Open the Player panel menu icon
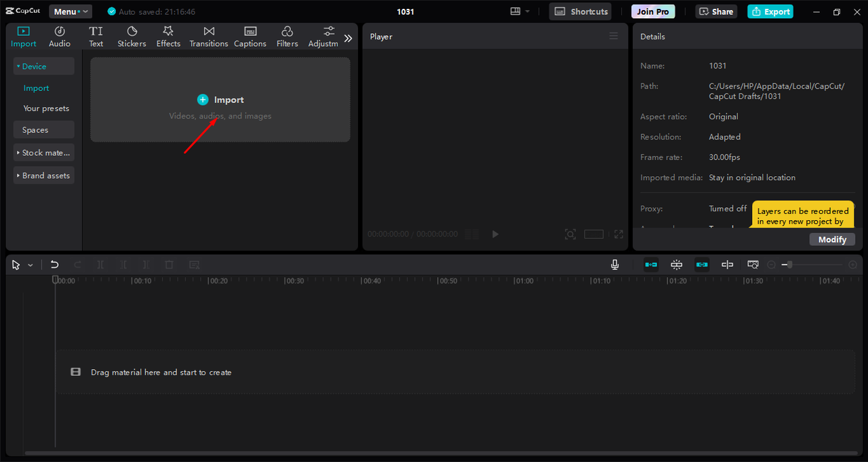868x462 pixels. coord(614,37)
